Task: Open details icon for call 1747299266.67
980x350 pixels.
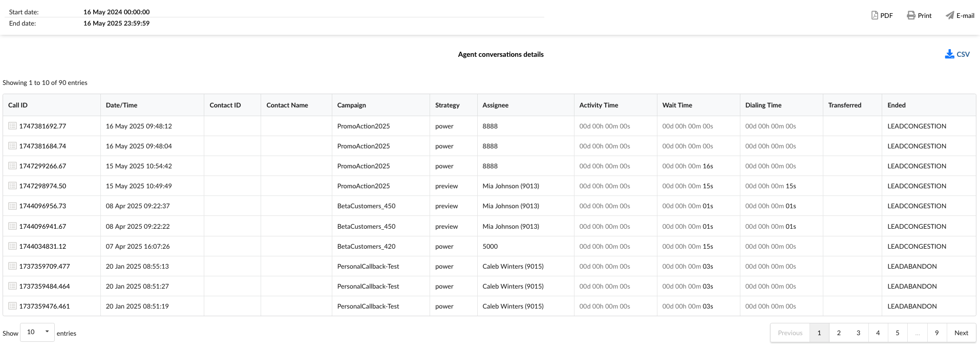Action: coord(13,166)
